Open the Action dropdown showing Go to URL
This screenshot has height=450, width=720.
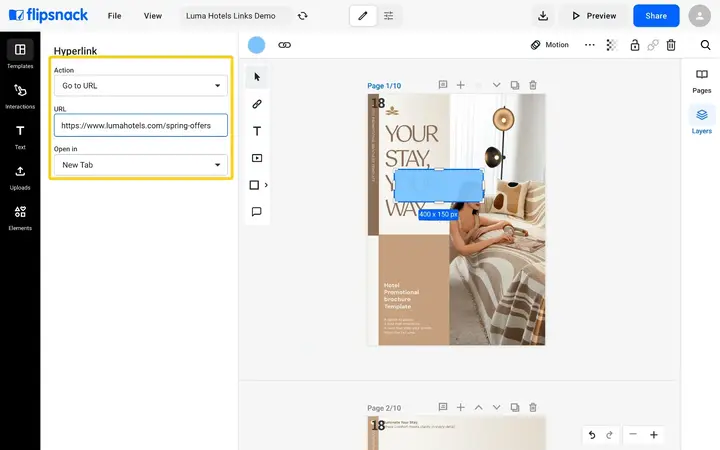click(141, 85)
